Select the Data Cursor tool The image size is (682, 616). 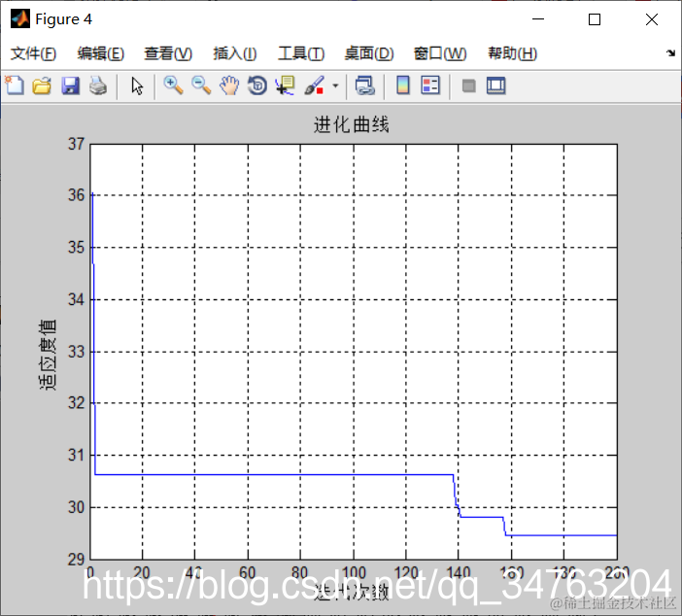tap(286, 86)
